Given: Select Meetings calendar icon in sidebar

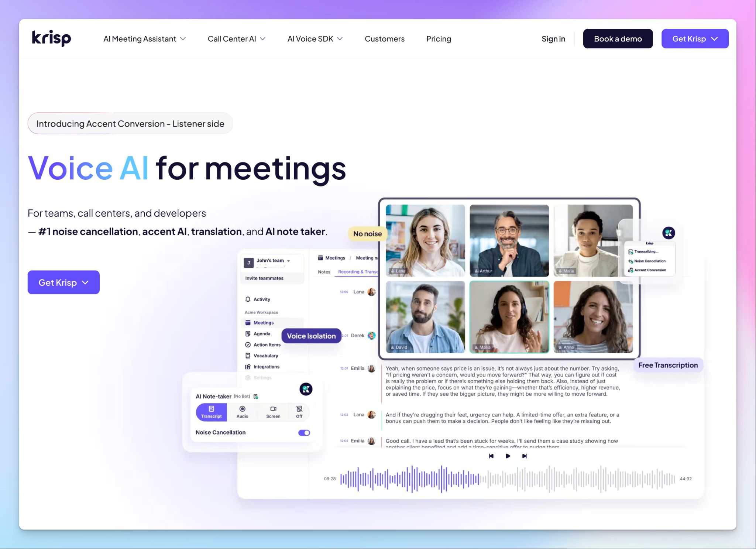Looking at the screenshot, I should (x=248, y=323).
